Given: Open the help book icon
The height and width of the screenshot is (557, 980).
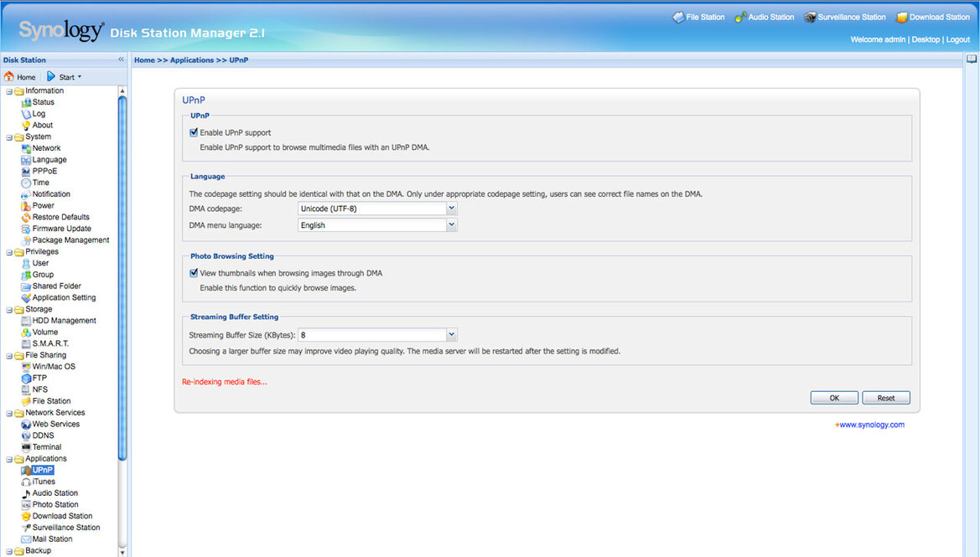Looking at the screenshot, I should pos(972,59).
